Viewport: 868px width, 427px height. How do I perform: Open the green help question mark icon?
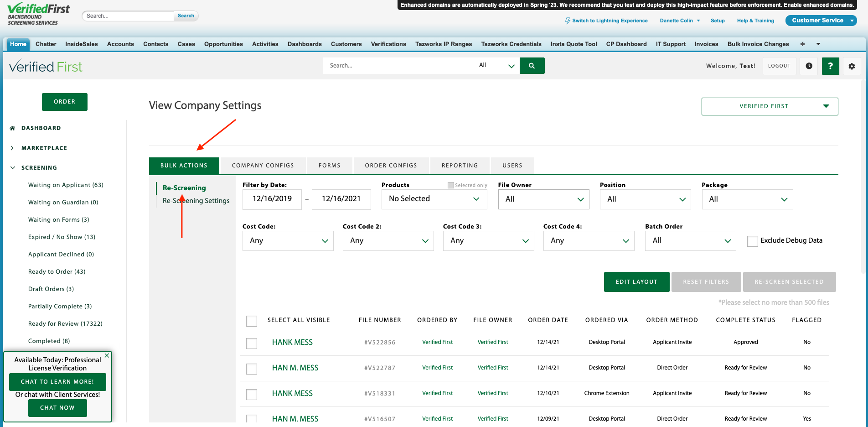[830, 66]
